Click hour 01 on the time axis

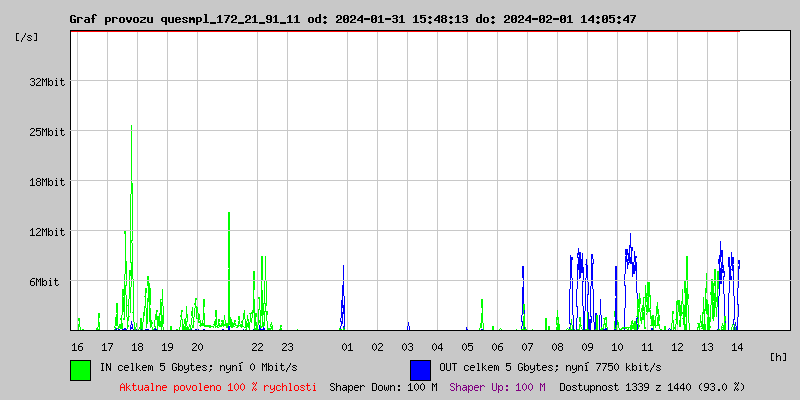[x=347, y=347]
